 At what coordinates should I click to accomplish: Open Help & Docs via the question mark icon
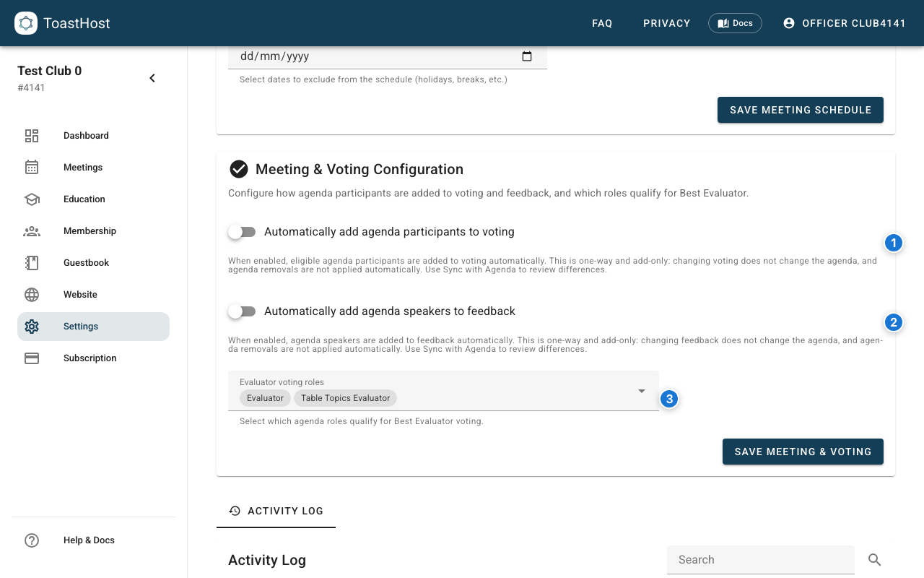coord(32,540)
